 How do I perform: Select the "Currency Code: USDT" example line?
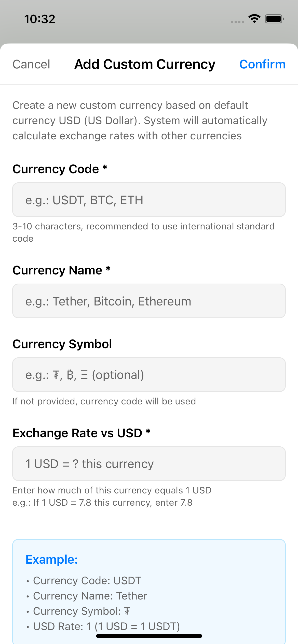(87, 581)
